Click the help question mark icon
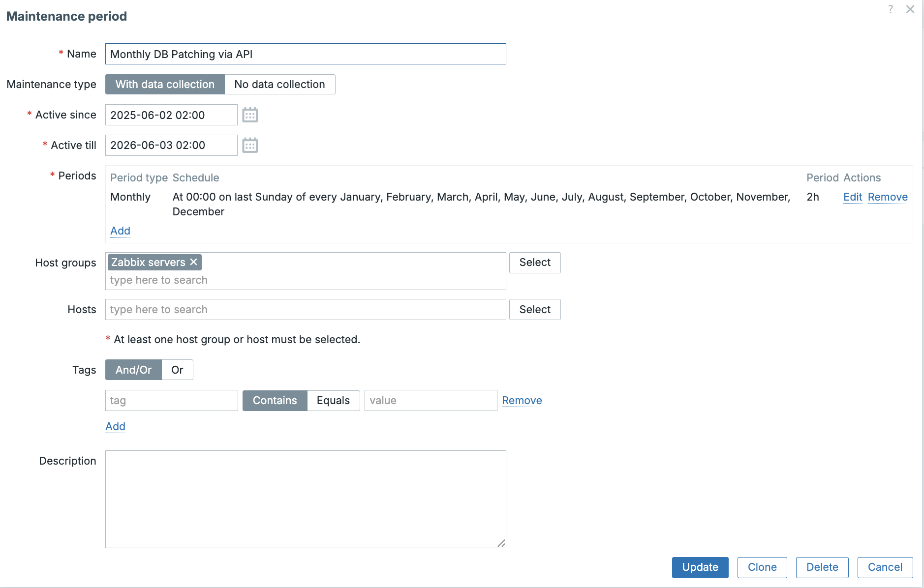924x588 pixels. click(x=891, y=9)
